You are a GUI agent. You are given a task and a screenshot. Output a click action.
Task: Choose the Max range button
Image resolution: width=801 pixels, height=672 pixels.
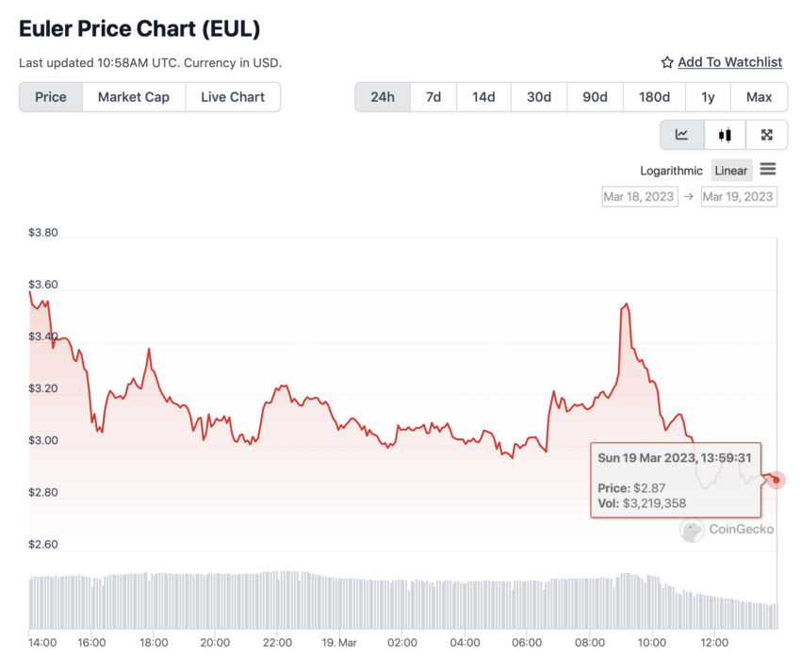760,97
